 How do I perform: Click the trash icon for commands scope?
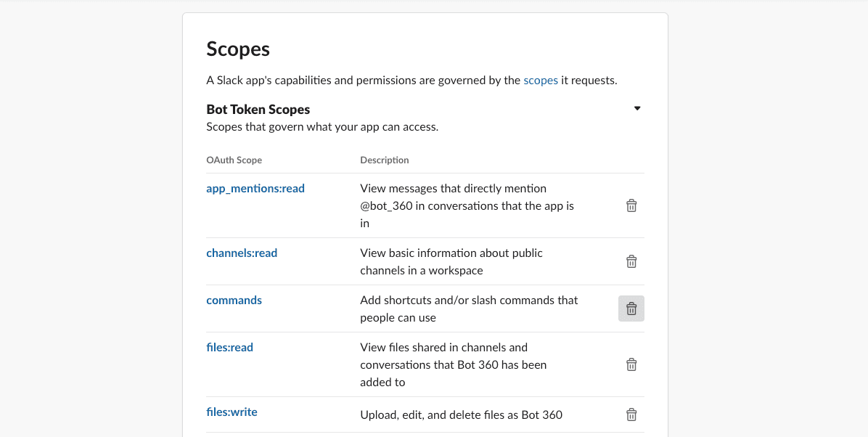pyautogui.click(x=631, y=309)
